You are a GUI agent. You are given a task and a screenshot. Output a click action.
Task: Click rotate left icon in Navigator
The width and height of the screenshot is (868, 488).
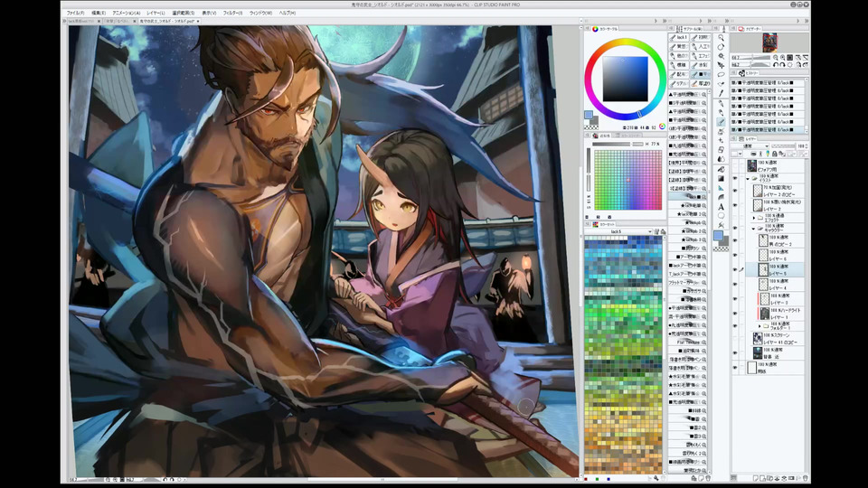(x=776, y=65)
